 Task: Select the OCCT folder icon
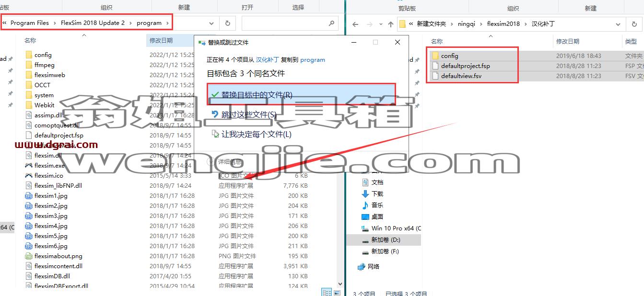[28, 85]
